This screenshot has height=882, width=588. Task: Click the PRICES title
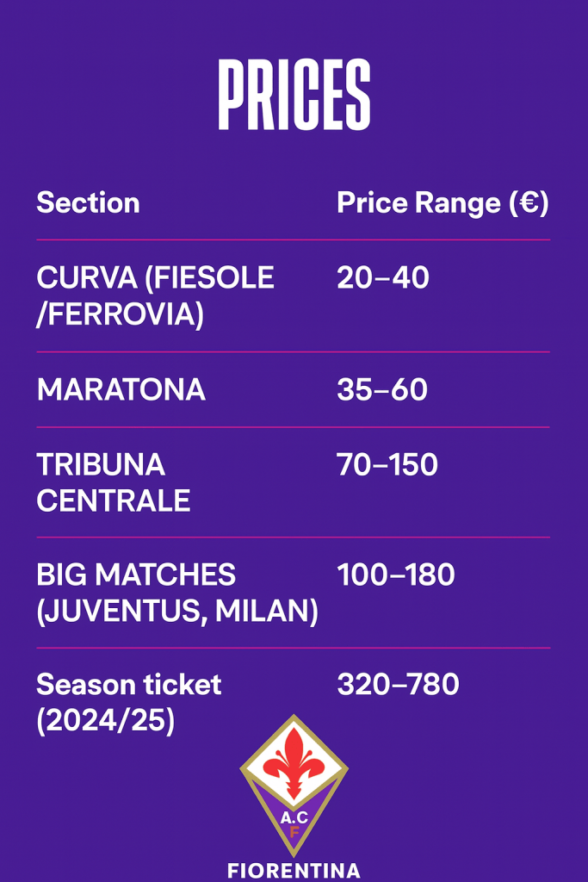pos(294,96)
